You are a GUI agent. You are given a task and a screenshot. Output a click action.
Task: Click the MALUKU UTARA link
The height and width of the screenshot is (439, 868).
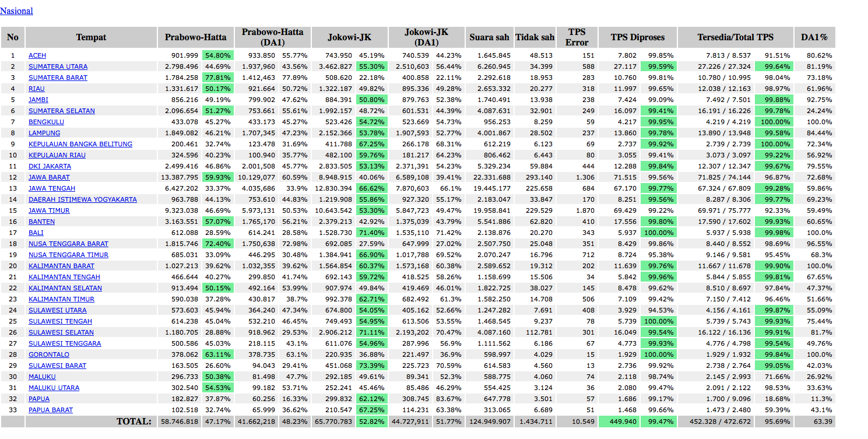(x=54, y=388)
